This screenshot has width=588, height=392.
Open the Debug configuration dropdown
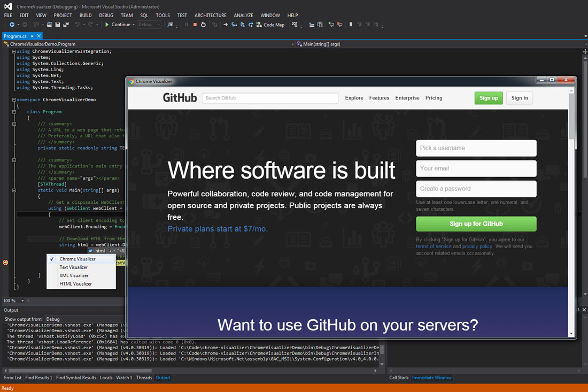(149, 25)
